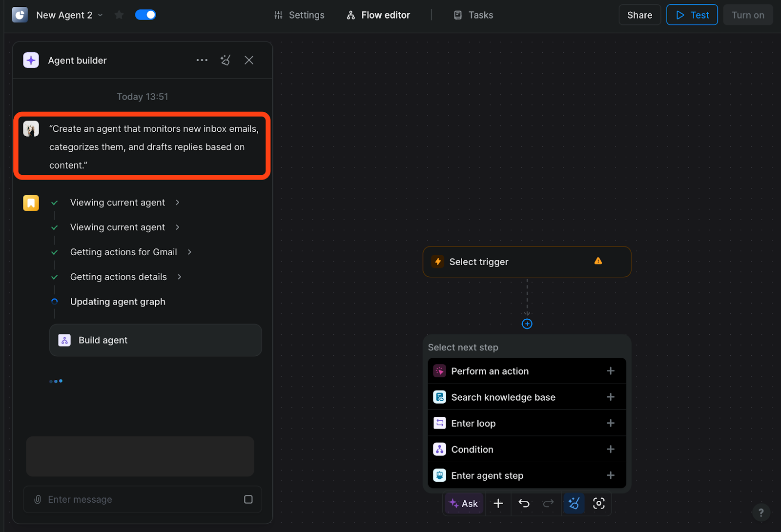
Task: Click the Share button
Action: click(639, 15)
